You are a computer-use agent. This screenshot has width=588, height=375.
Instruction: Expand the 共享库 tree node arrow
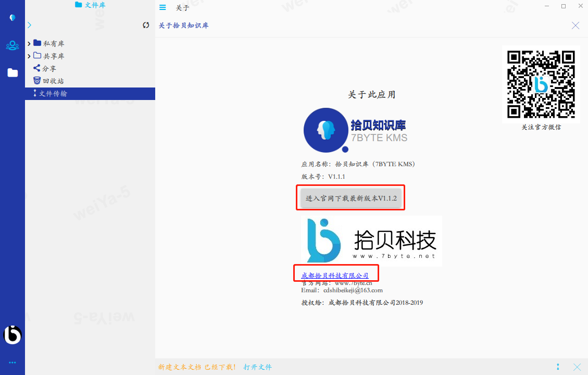click(x=29, y=56)
